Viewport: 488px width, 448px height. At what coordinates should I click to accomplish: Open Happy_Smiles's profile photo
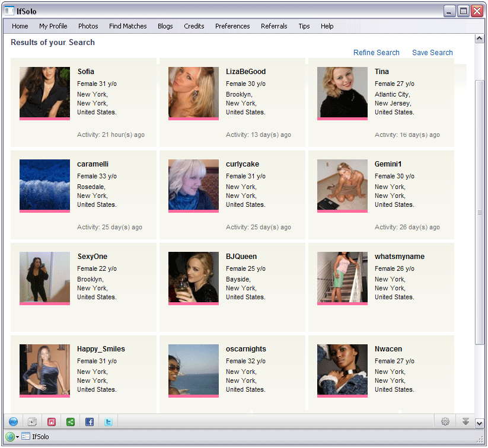[45, 370]
